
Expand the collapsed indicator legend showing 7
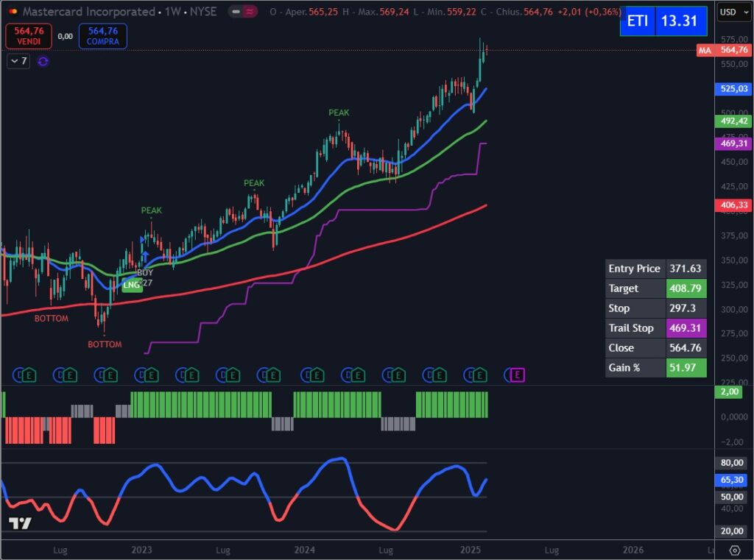[x=18, y=61]
